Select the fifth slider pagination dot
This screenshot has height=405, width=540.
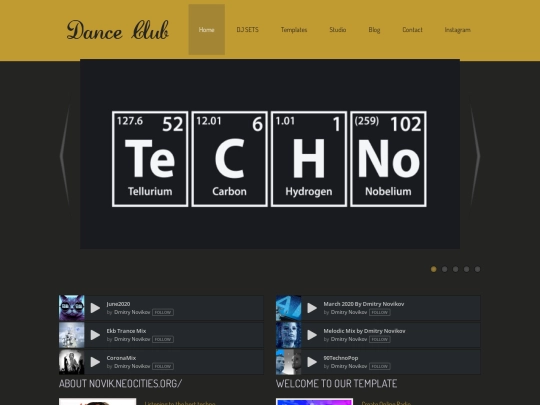pyautogui.click(x=477, y=269)
